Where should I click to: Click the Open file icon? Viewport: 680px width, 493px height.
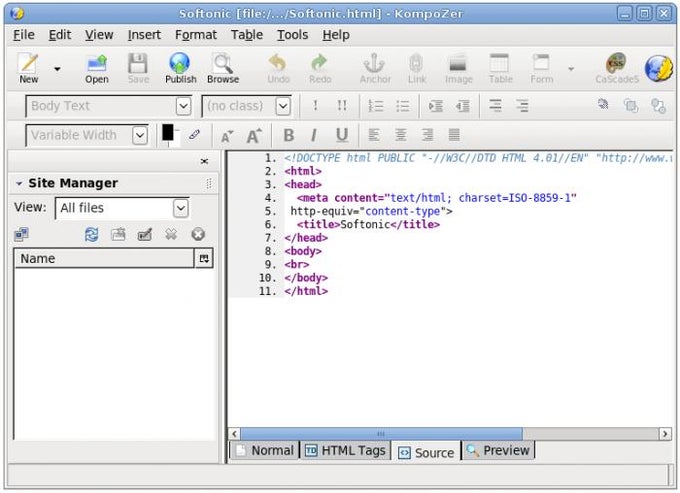pyautogui.click(x=97, y=63)
